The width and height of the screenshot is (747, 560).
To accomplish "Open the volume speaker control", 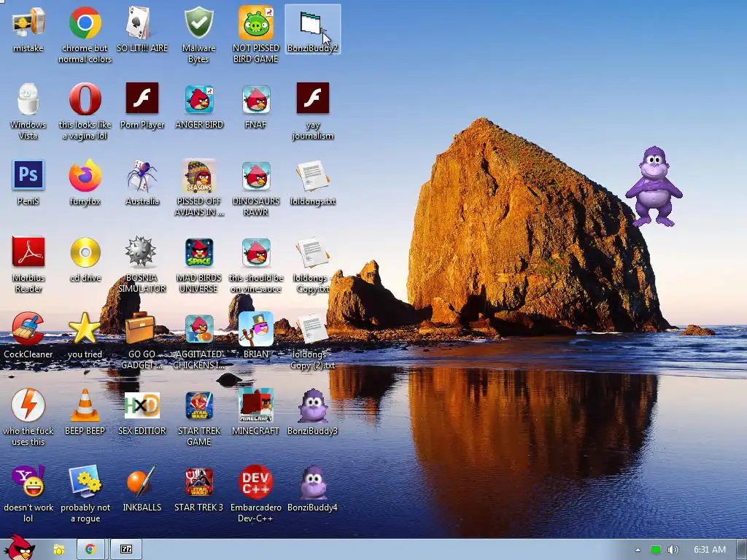I will 673,550.
